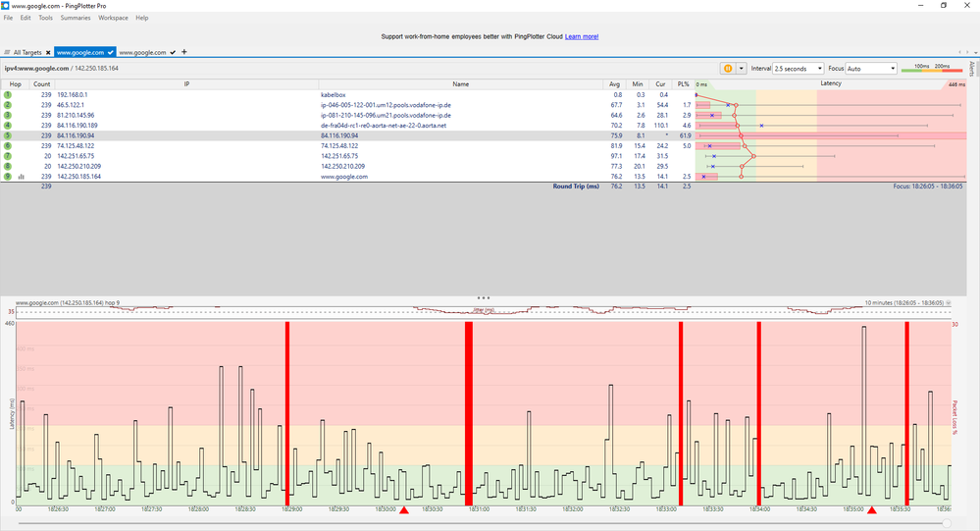The image size is (980, 531).
Task: Click the 100ms 200ms latency color scale
Action: 933,69
